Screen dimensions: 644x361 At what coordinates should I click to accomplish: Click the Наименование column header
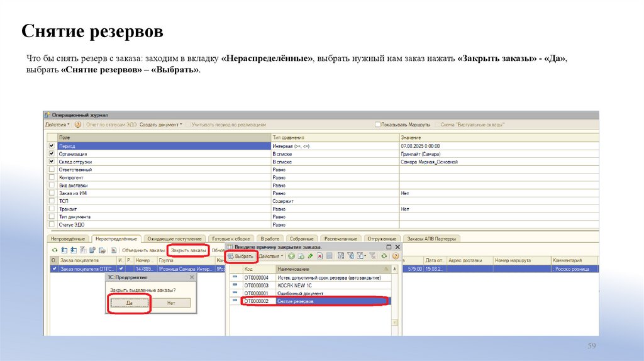point(333,269)
